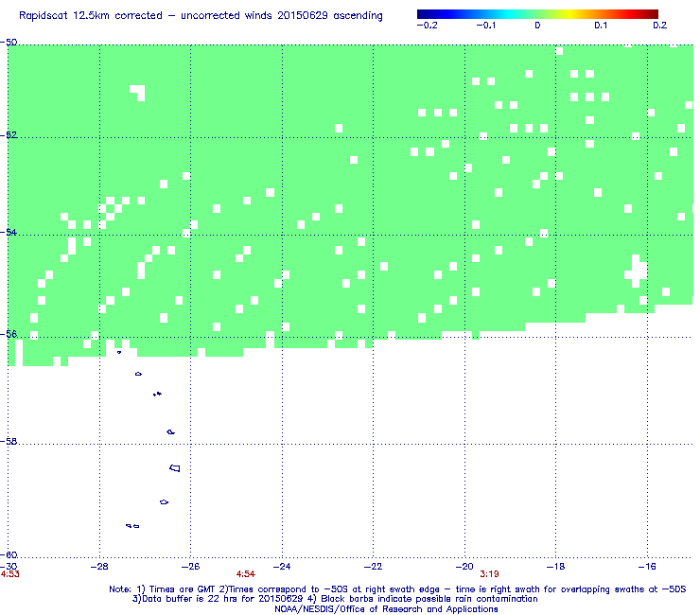Image resolution: width=700 pixels, height=615 pixels.
Task: Click the -24 longitude axis label
Action: (282, 567)
